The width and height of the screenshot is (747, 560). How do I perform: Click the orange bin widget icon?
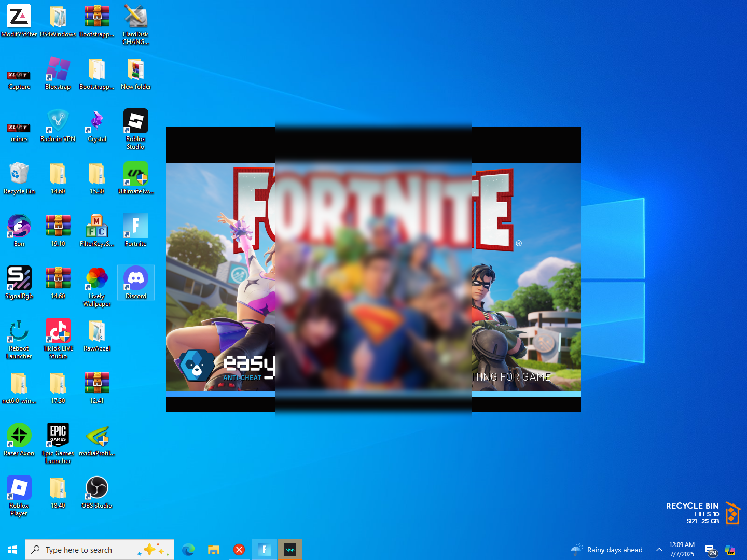click(x=732, y=513)
